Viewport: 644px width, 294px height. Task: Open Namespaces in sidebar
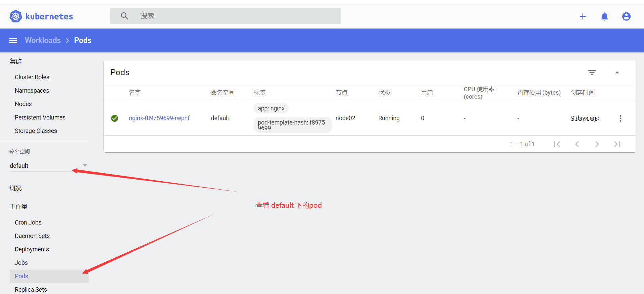32,91
